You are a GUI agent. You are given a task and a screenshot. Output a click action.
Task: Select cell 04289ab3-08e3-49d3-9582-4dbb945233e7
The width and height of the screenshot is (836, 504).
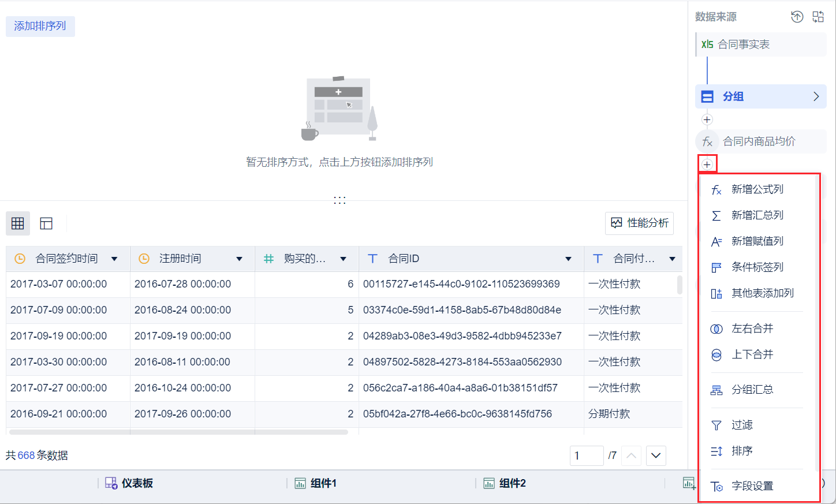[471, 336]
